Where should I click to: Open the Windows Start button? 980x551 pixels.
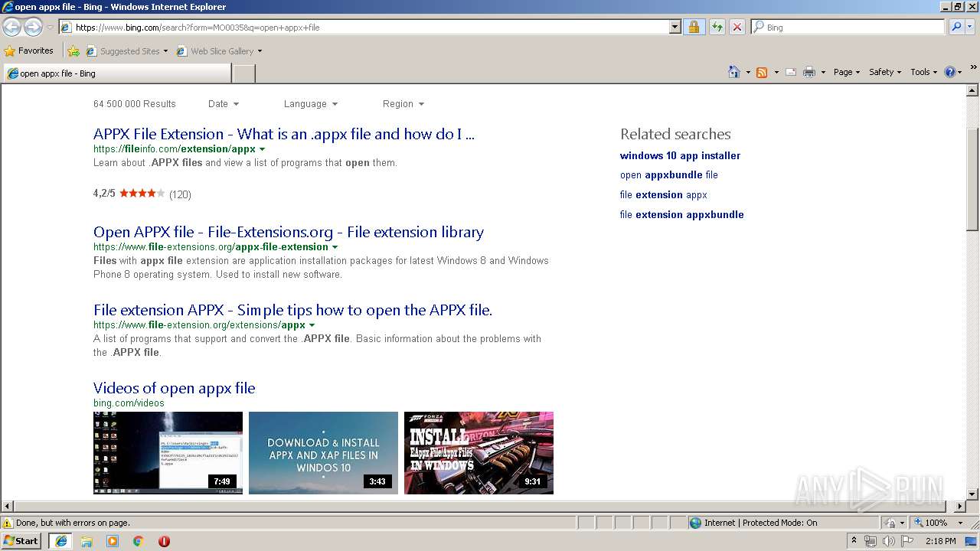click(x=21, y=540)
